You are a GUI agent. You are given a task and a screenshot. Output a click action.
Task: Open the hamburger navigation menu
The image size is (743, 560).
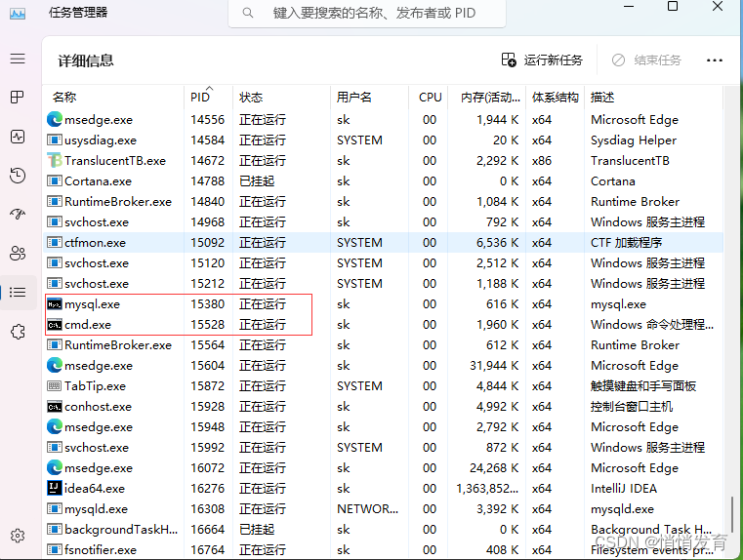18,59
